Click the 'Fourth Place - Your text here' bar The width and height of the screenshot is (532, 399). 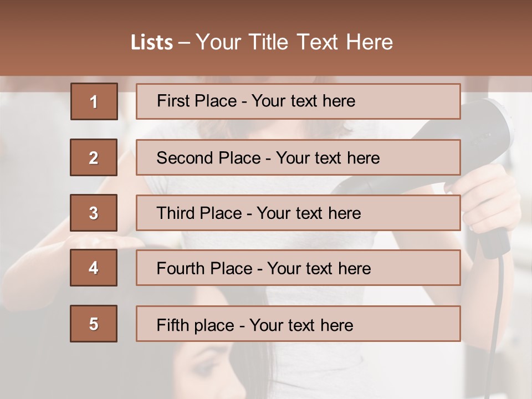click(x=298, y=268)
